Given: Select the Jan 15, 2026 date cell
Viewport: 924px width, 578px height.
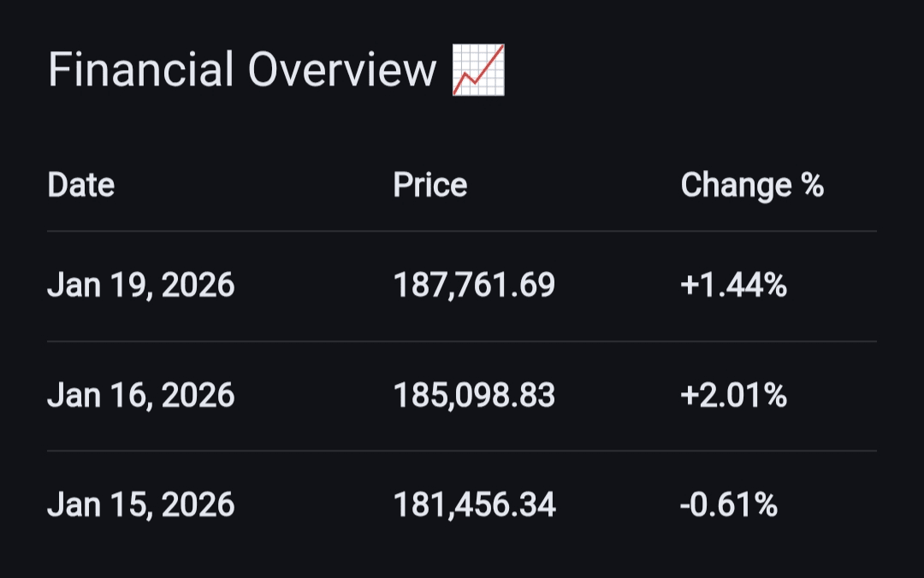Looking at the screenshot, I should (140, 504).
